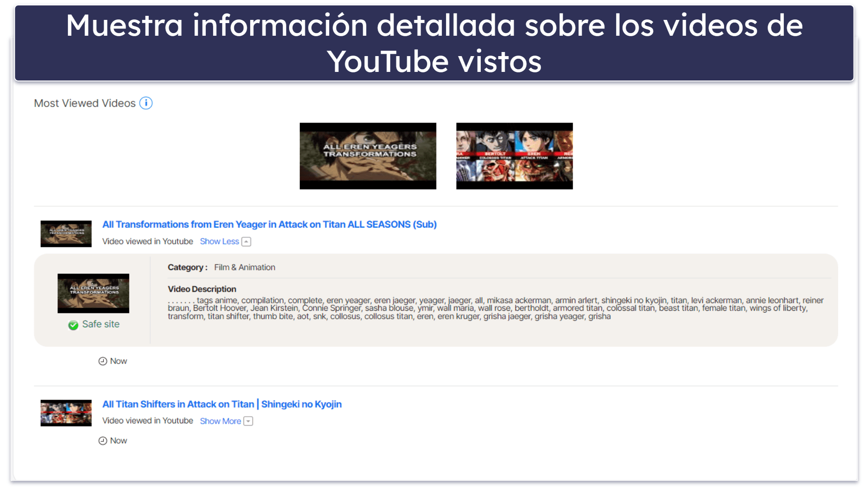The height and width of the screenshot is (488, 868).
Task: Open the All Transformations from Eren Yeager video link
Action: click(269, 224)
